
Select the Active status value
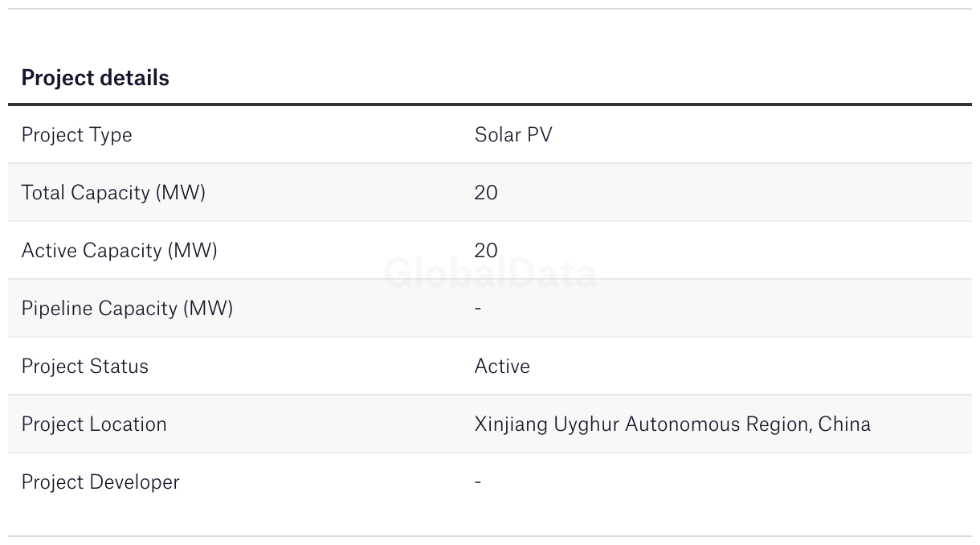[502, 367]
